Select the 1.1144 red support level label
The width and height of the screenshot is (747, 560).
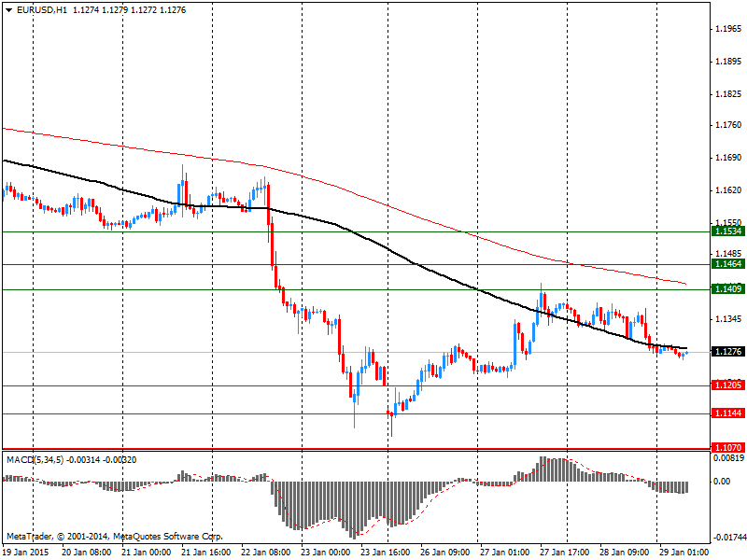tap(728, 413)
